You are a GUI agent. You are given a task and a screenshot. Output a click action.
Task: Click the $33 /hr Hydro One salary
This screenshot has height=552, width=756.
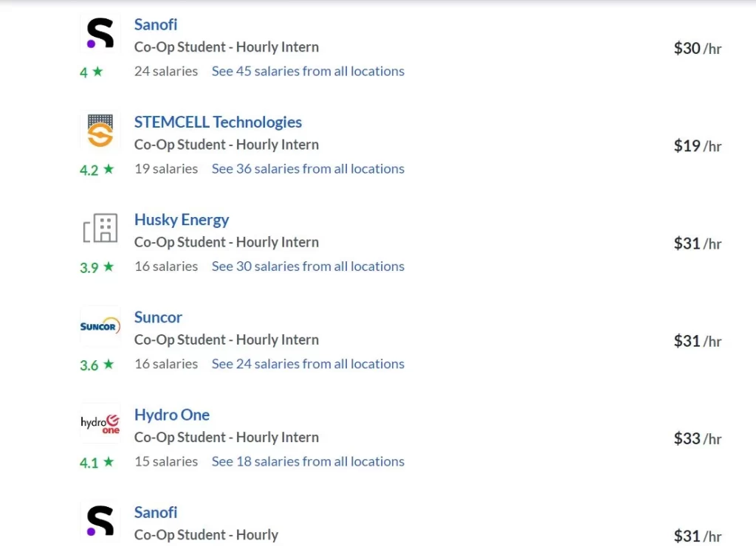pyautogui.click(x=698, y=438)
